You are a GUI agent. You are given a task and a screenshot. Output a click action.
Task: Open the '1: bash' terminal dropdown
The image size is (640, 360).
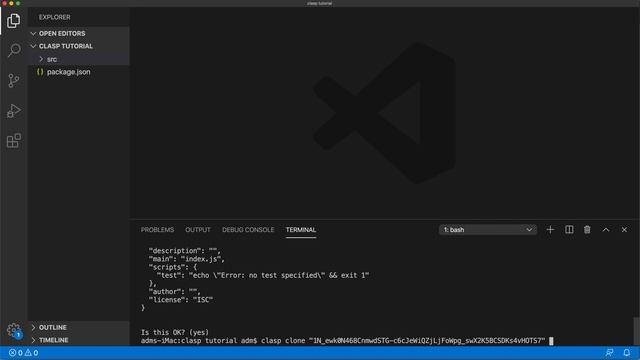488,230
